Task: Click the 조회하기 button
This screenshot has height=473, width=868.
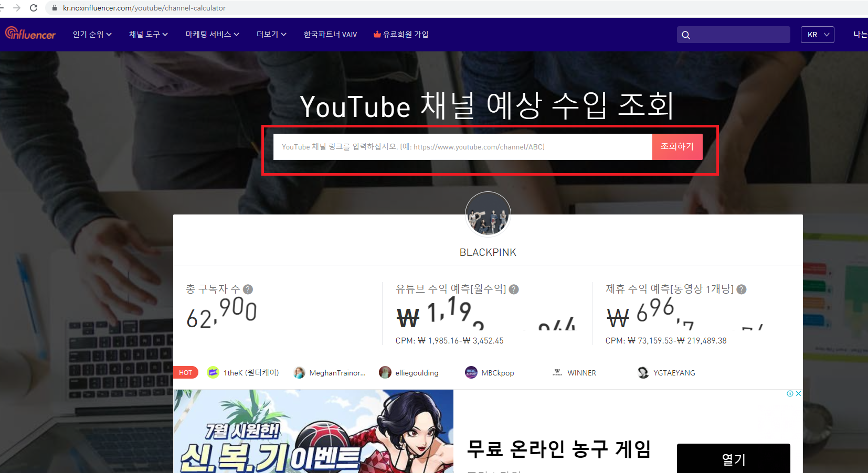Action: point(677,147)
